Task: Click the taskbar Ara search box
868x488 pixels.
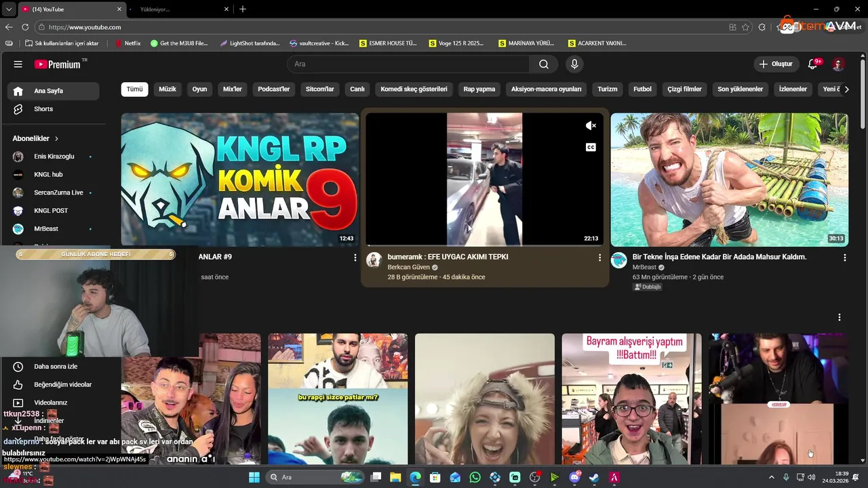Action: tap(315, 477)
